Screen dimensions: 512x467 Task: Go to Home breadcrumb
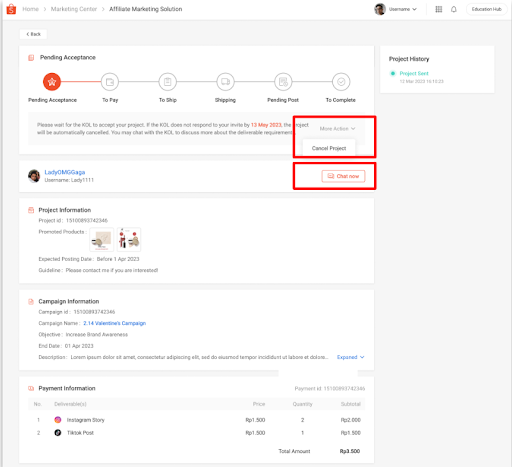[30, 9]
